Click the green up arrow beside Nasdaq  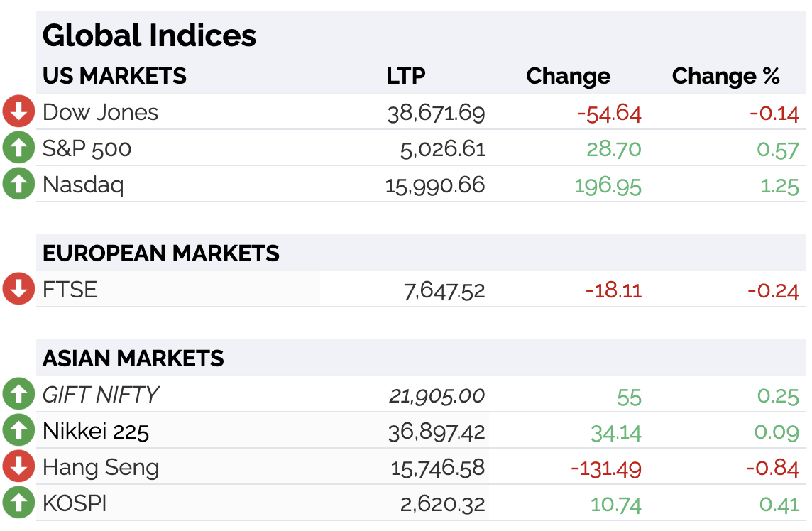tap(18, 183)
